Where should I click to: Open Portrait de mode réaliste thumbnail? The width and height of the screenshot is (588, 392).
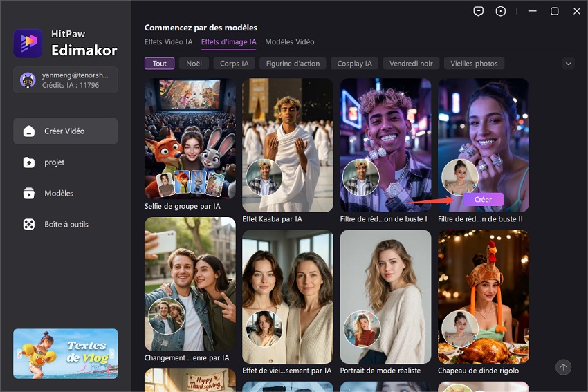[x=385, y=297]
